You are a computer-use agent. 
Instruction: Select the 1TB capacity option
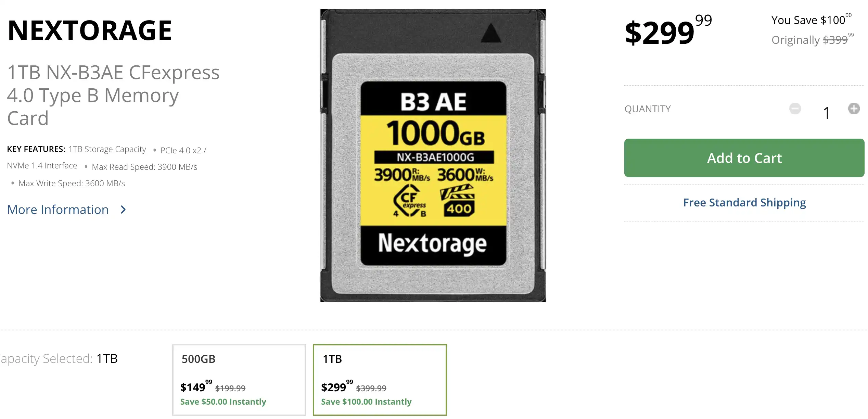[380, 380]
